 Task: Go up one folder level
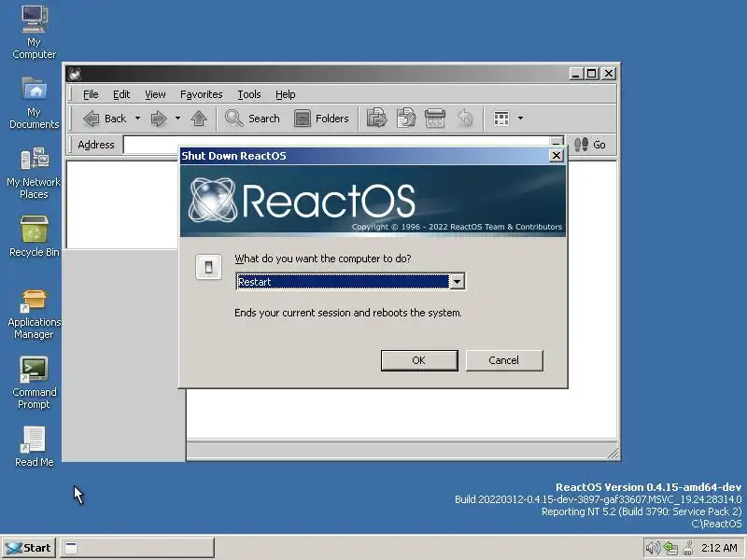[x=199, y=119]
